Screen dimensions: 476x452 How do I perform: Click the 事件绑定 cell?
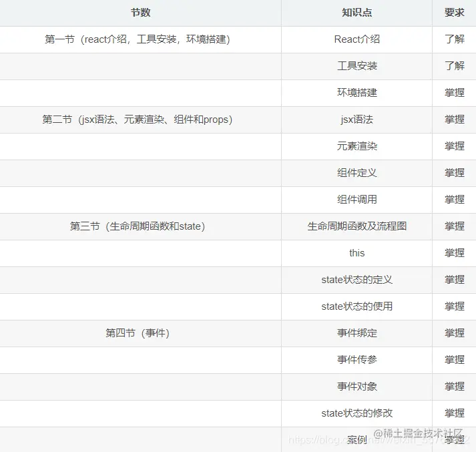pos(356,333)
